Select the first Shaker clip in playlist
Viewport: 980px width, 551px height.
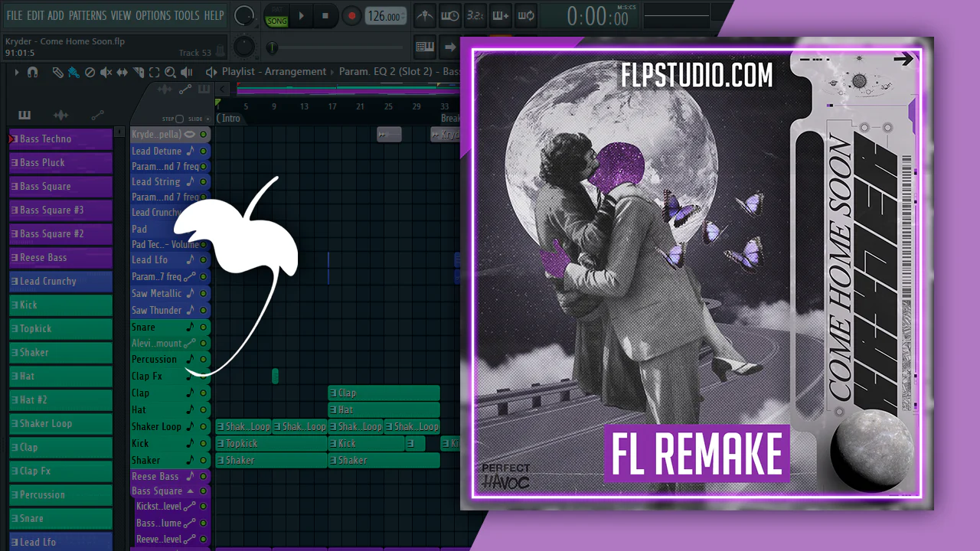(x=272, y=461)
